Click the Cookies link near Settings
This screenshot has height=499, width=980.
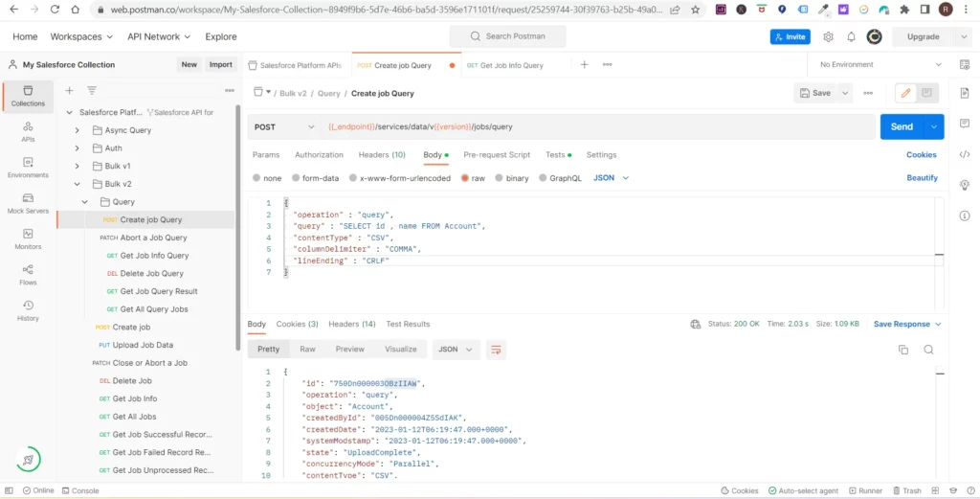coord(922,154)
